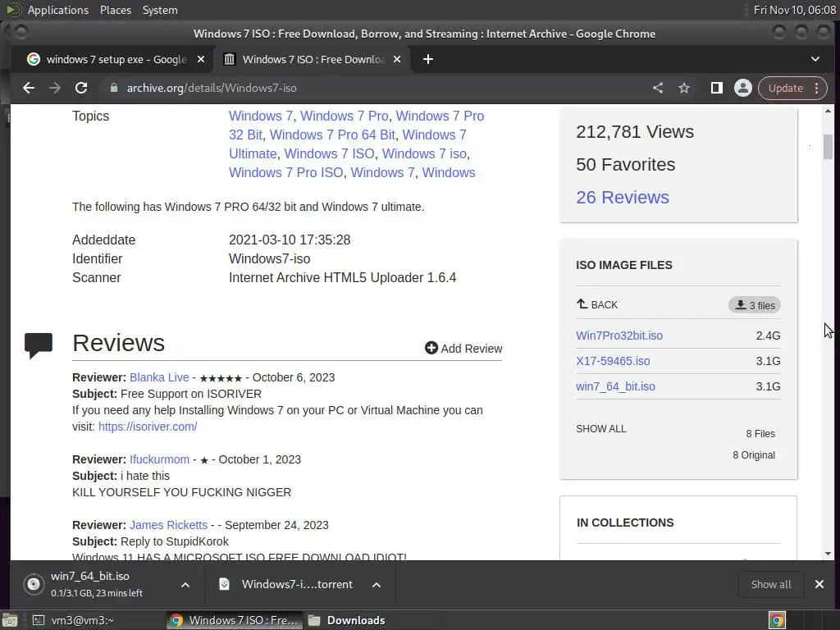Viewport: 840px width, 630px height.
Task: Click the '50 Favorites' text
Action: (625, 164)
